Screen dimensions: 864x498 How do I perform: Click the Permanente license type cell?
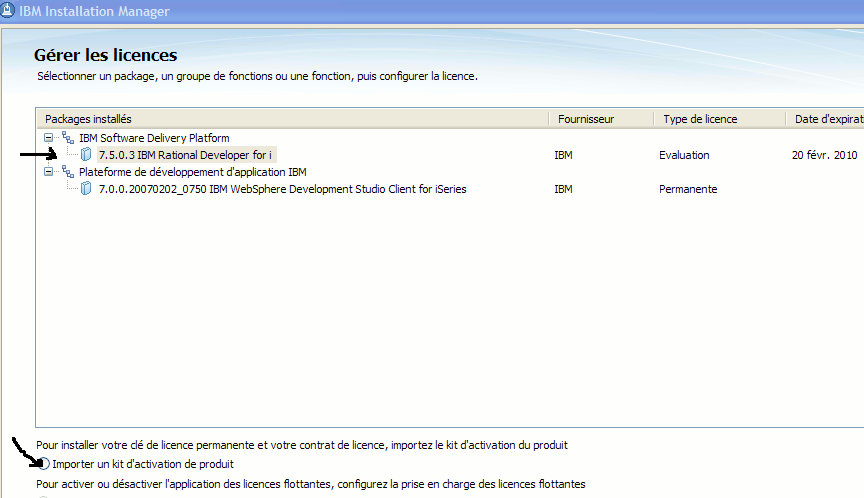[x=688, y=189]
